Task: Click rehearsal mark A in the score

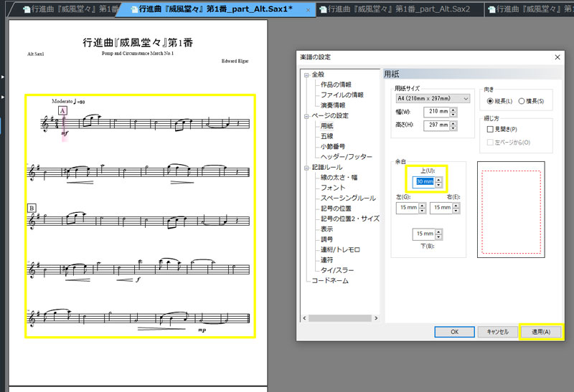Action: coord(62,111)
